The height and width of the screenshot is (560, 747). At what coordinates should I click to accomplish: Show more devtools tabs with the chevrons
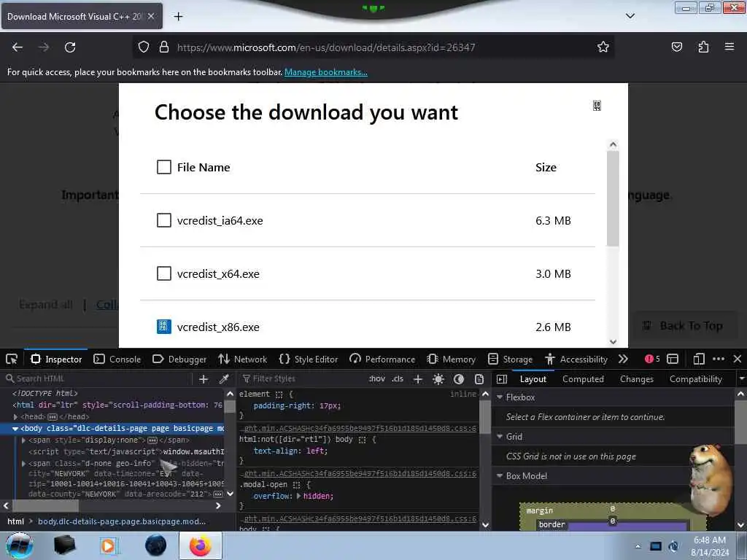pos(623,359)
